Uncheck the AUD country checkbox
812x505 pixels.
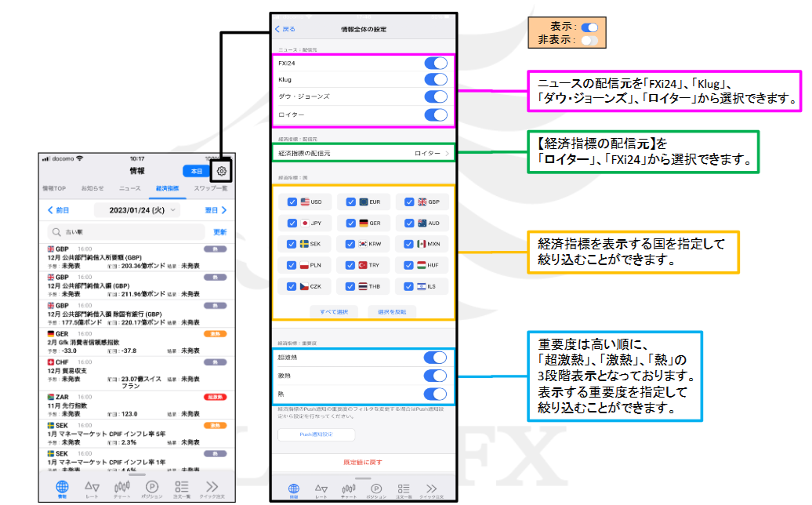coord(409,223)
